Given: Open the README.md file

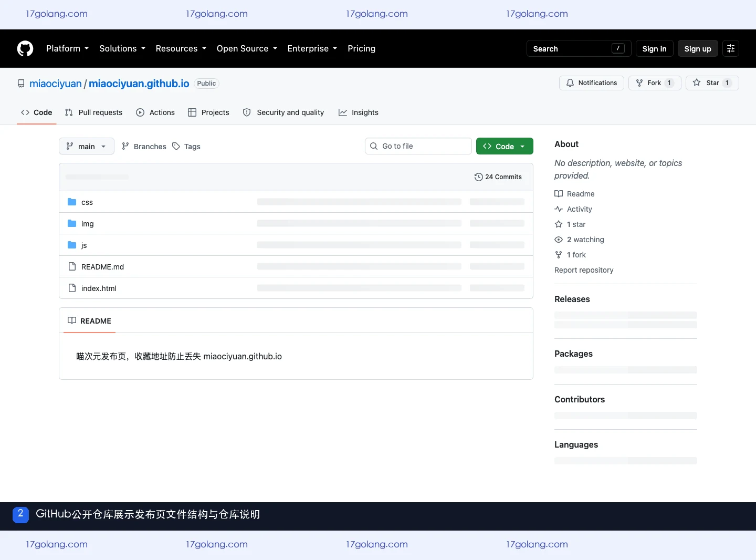Looking at the screenshot, I should [x=102, y=267].
